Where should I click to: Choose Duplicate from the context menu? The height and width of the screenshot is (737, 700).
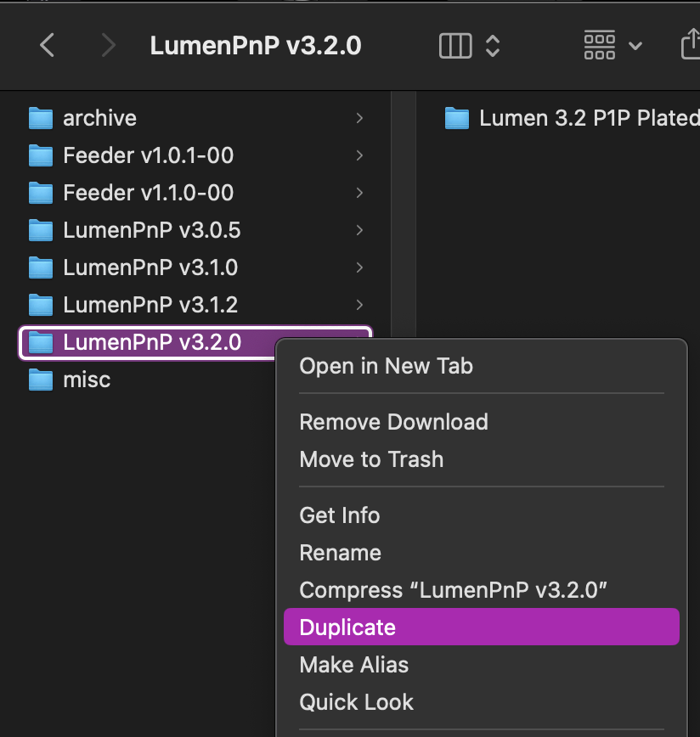pyautogui.click(x=348, y=627)
